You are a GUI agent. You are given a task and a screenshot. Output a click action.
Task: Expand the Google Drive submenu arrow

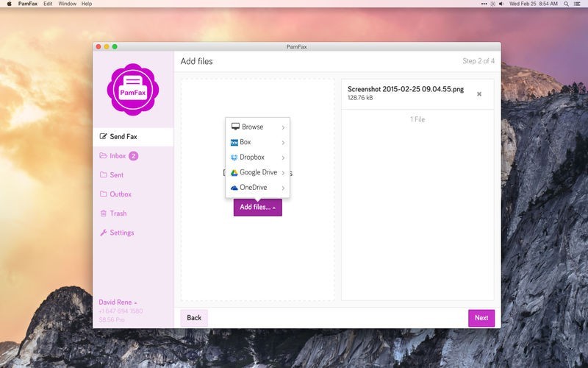[283, 173]
